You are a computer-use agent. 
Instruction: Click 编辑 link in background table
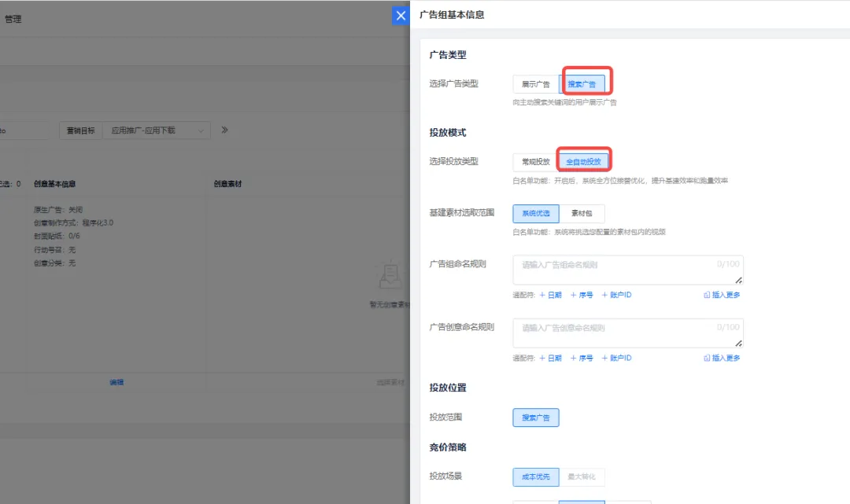tap(116, 382)
